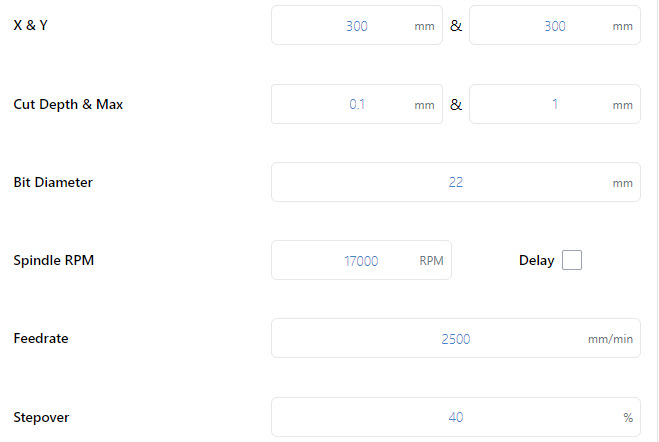The width and height of the screenshot is (659, 442).
Task: Click the mm unit in Bit Diameter field
Action: click(x=622, y=183)
